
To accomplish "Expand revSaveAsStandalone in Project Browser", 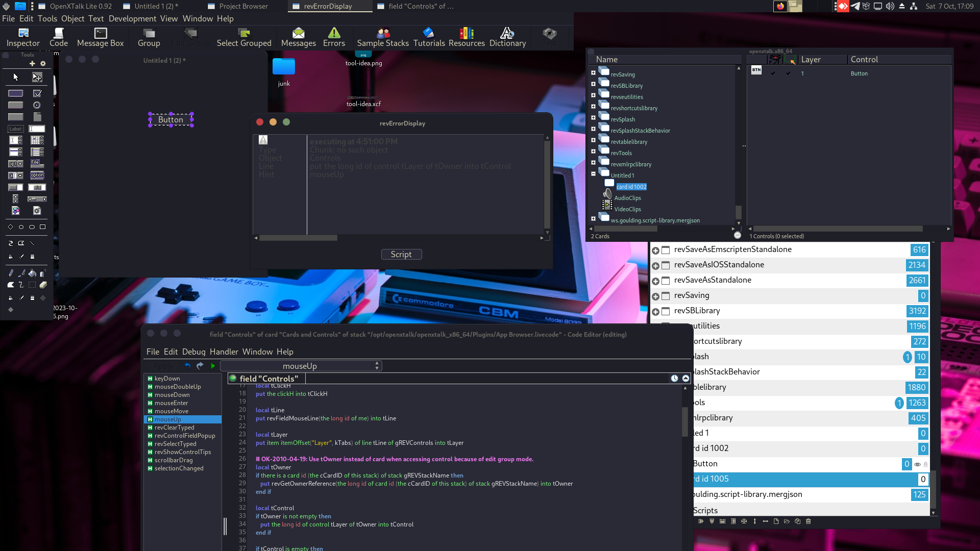I will pyautogui.click(x=655, y=281).
